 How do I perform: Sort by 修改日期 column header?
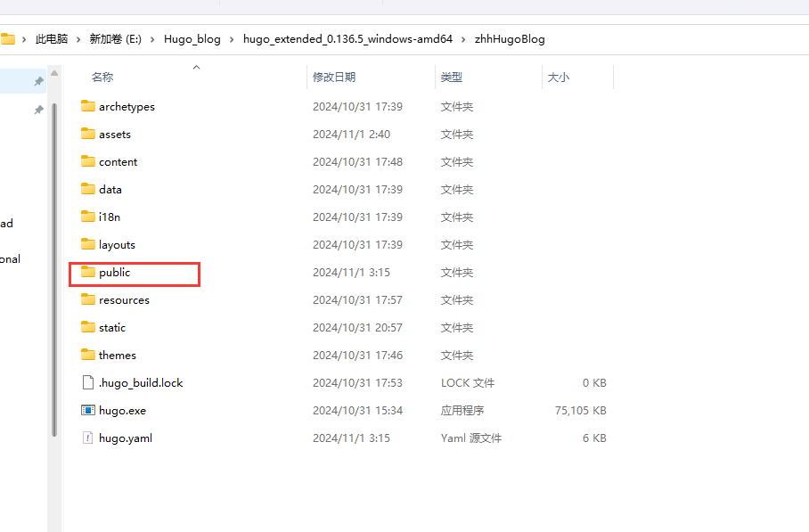point(334,78)
